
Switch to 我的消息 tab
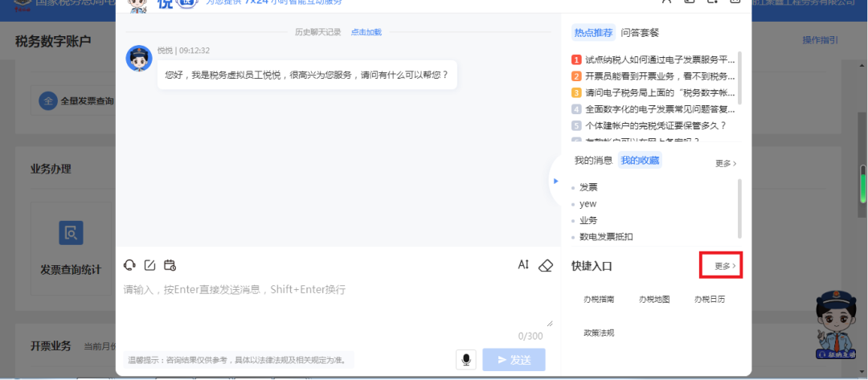pyautogui.click(x=593, y=161)
